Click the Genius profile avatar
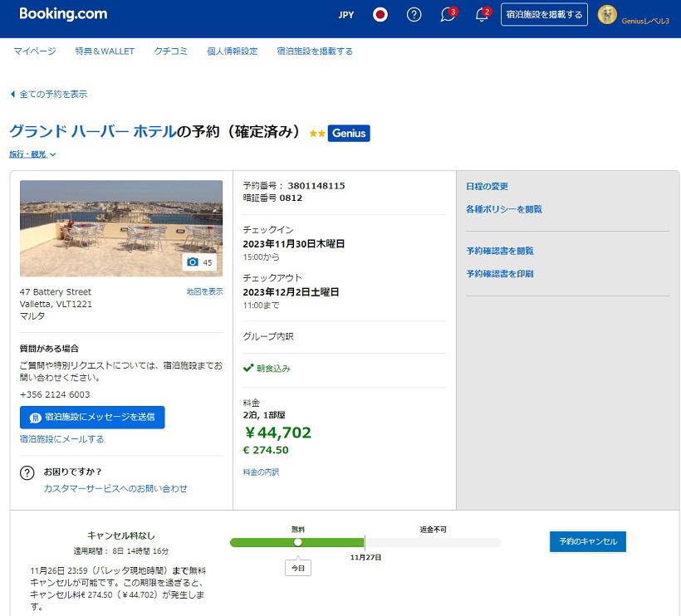This screenshot has width=681, height=616. tap(607, 15)
